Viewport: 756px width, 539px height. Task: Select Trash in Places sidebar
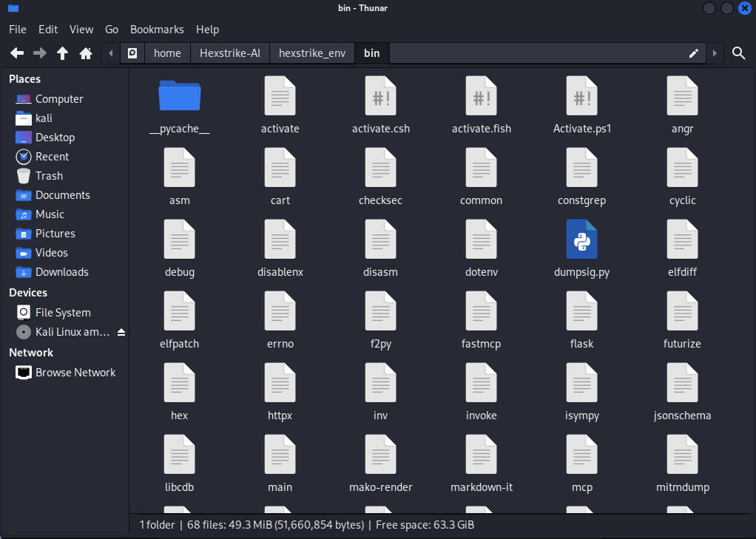(x=49, y=176)
